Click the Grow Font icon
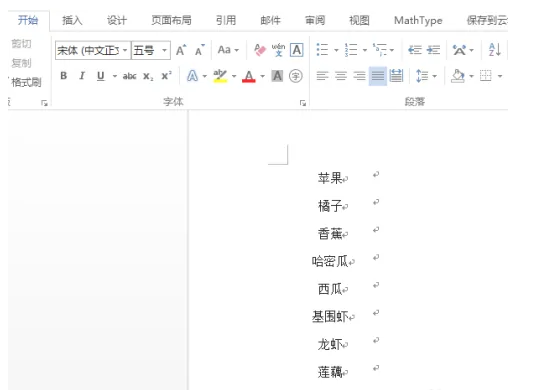This screenshot has width=543, height=390. click(x=181, y=51)
